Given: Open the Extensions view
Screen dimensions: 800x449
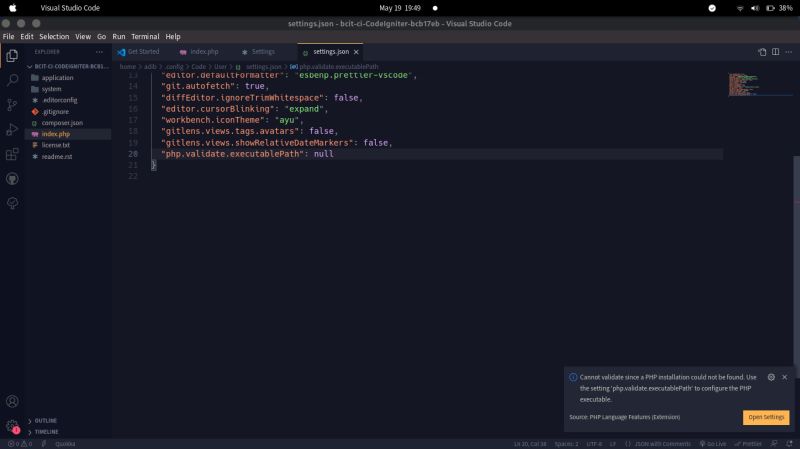Looking at the screenshot, I should (x=12, y=154).
